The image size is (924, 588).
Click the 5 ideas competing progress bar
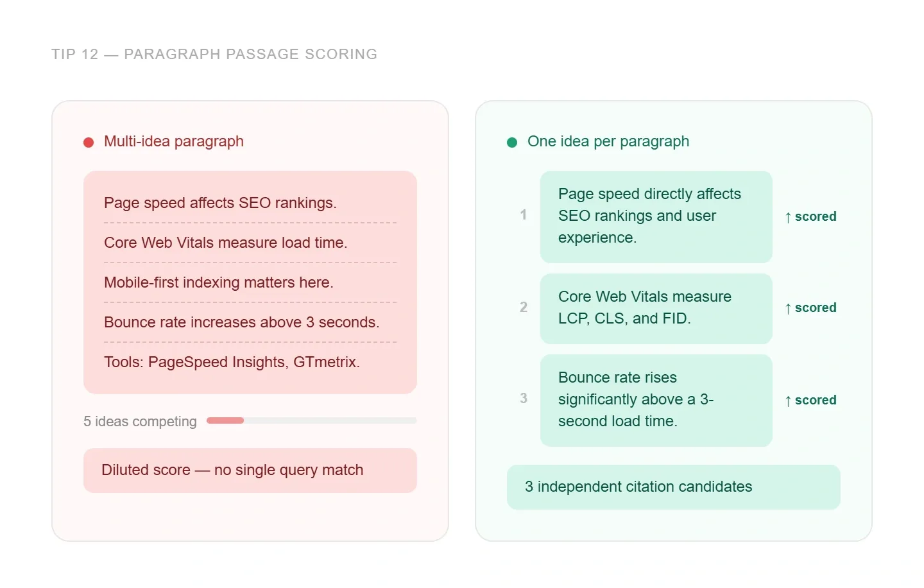pyautogui.click(x=311, y=420)
